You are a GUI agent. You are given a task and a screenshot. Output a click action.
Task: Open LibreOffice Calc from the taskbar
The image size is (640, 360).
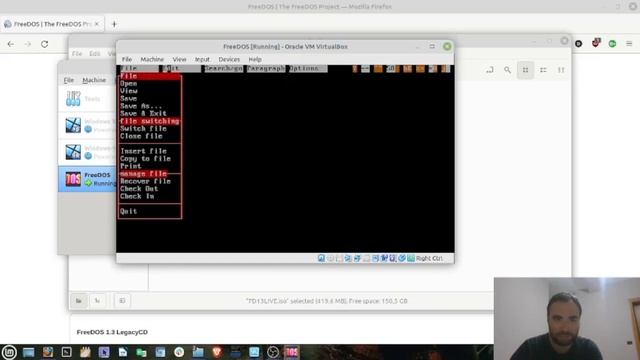pyautogui.click(x=141, y=352)
